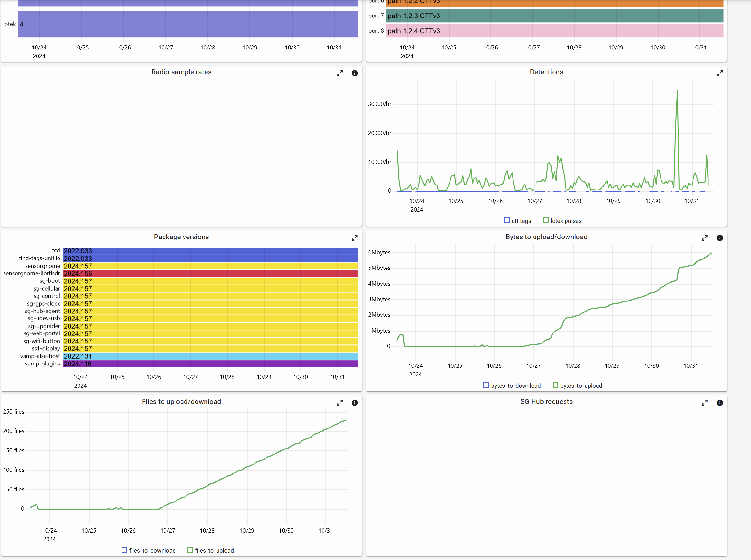Image resolution: width=751 pixels, height=560 pixels.
Task: Click the lotek 4 timeline bar
Action: pyautogui.click(x=188, y=24)
